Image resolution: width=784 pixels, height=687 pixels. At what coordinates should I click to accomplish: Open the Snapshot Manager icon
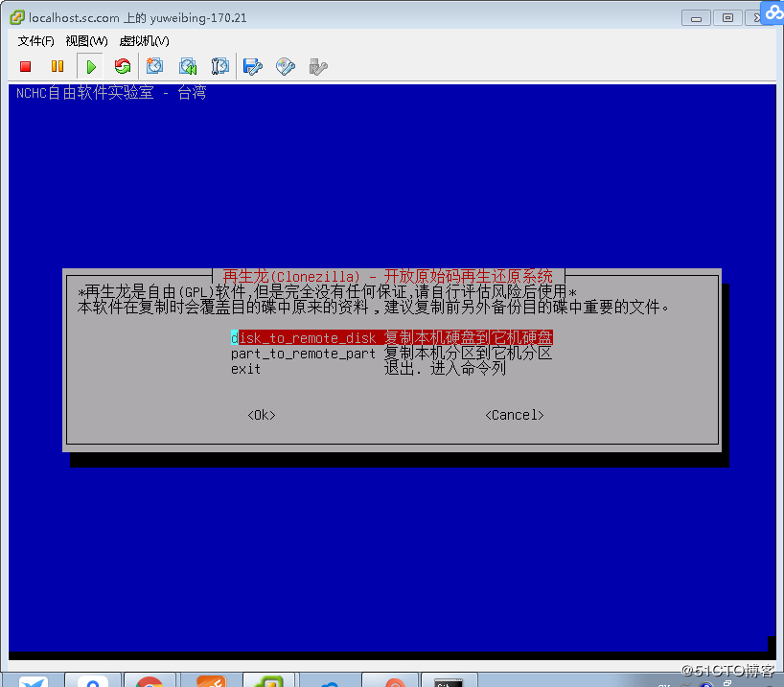pos(220,66)
